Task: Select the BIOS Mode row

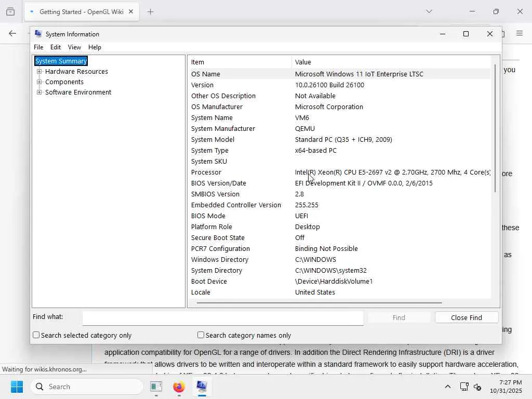Action: tap(339, 216)
